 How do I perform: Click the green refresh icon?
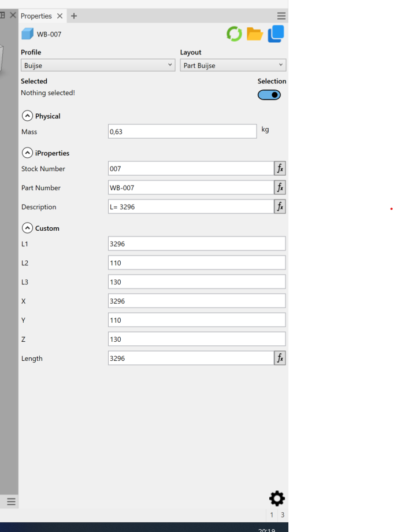click(234, 34)
